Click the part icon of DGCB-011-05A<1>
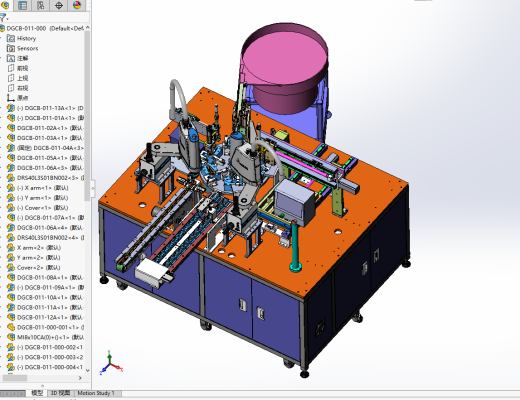This screenshot has height=400, width=520. click(11, 158)
